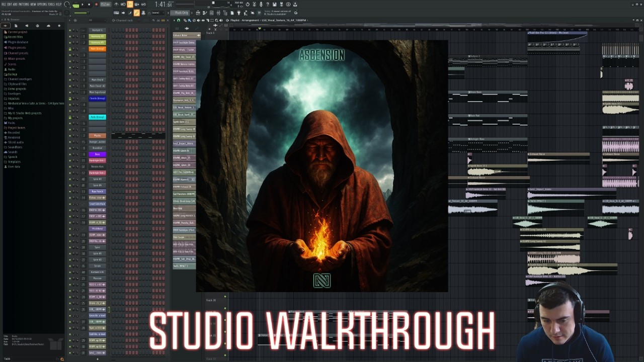Viewport: 644px width, 362px height.
Task: Select the playlist paint brush tool
Action: pos(188,20)
